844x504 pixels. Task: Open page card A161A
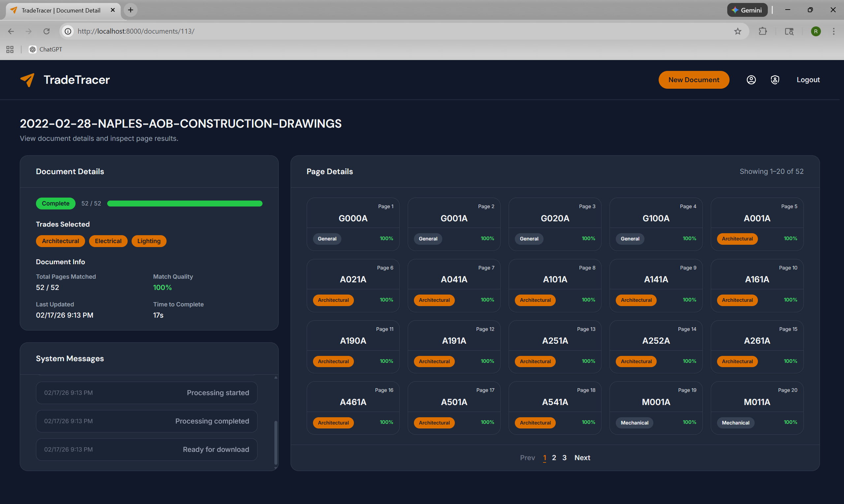pos(757,286)
